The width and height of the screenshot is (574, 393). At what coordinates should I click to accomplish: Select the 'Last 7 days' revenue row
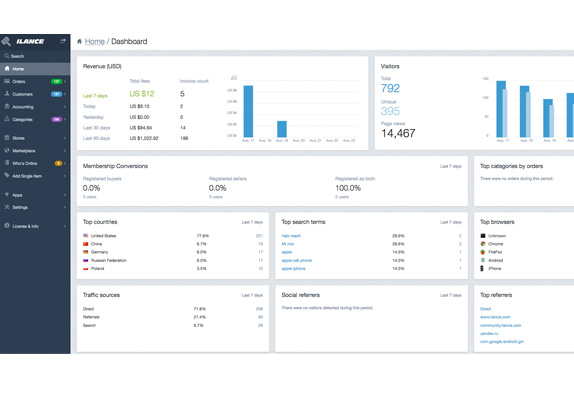[146, 94]
